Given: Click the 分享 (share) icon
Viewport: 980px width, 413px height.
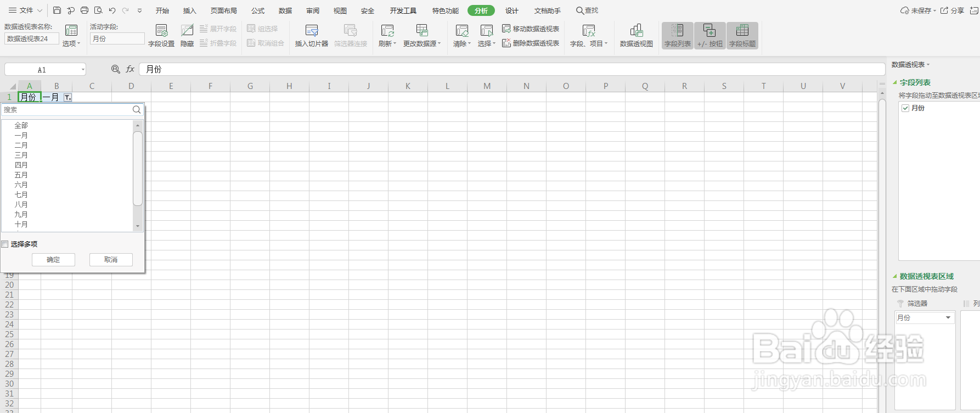Looking at the screenshot, I should (952, 10).
